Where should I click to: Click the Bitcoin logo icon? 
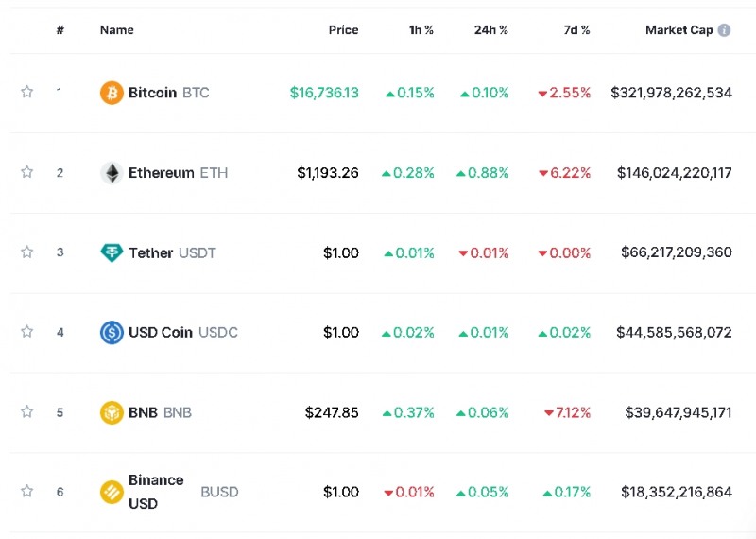pos(112,93)
